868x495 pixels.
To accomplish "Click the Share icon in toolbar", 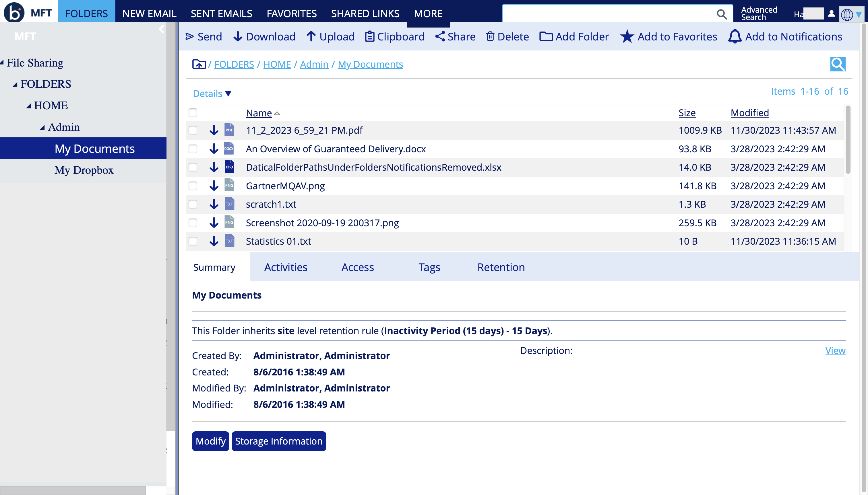I will pyautogui.click(x=440, y=36).
